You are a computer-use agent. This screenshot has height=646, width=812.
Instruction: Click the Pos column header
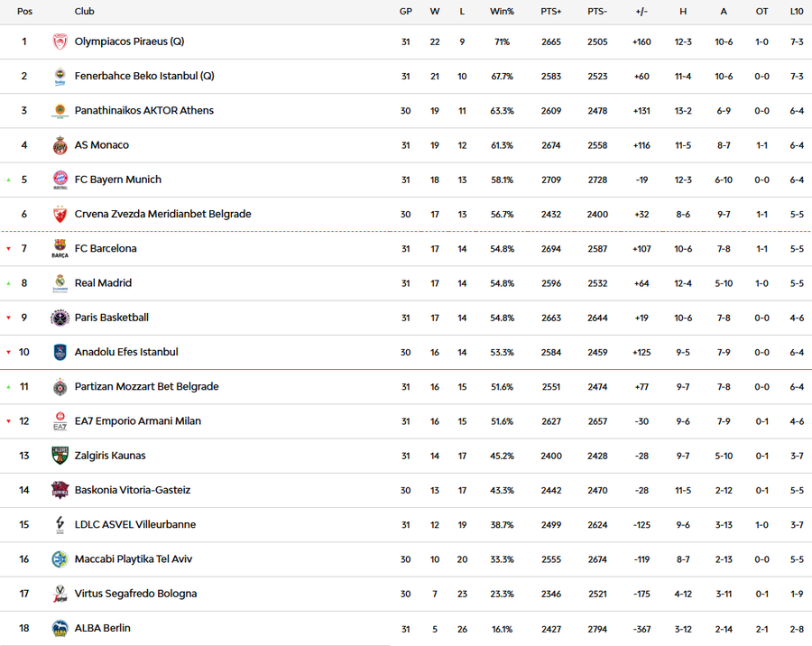click(24, 12)
